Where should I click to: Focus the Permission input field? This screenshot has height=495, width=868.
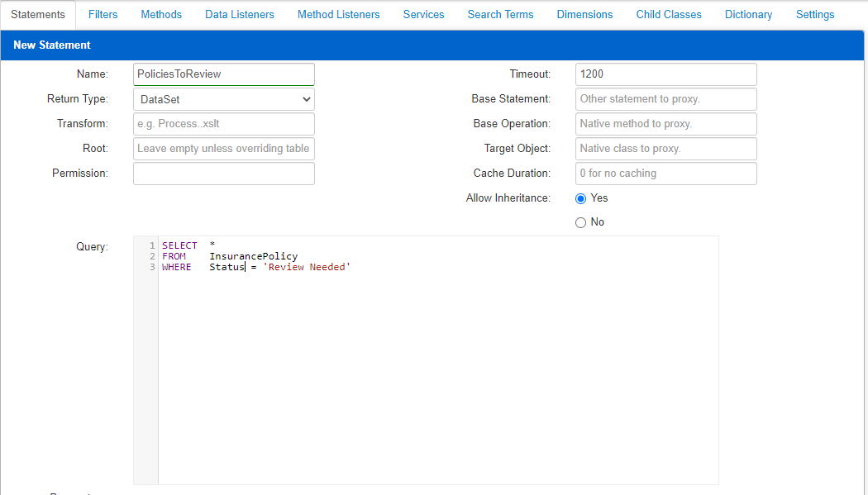point(224,174)
